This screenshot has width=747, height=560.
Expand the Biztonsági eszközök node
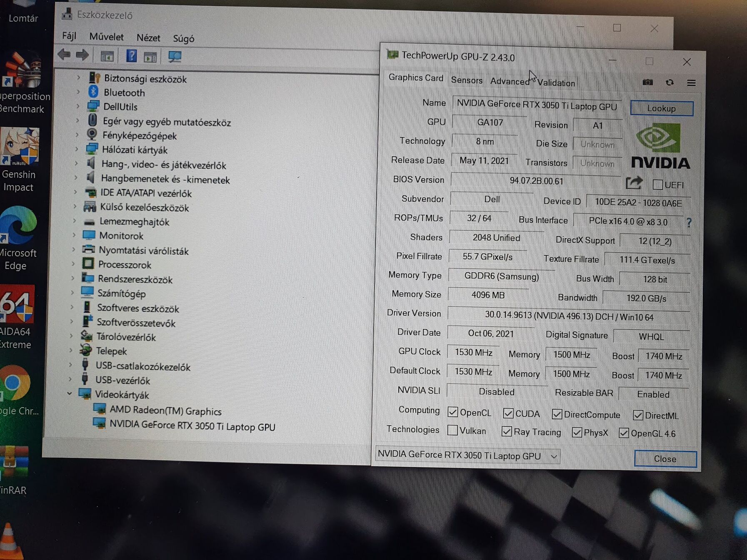tap(78, 78)
